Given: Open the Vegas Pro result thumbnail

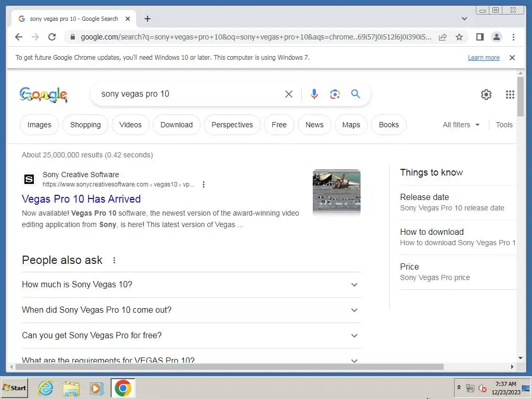Looking at the screenshot, I should (x=336, y=192).
